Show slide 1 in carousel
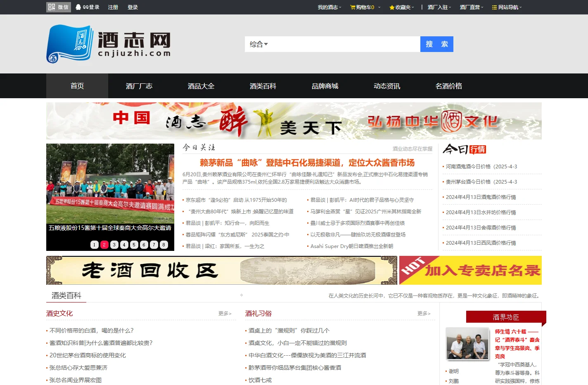The width and height of the screenshot is (588, 385). pyautogui.click(x=94, y=245)
